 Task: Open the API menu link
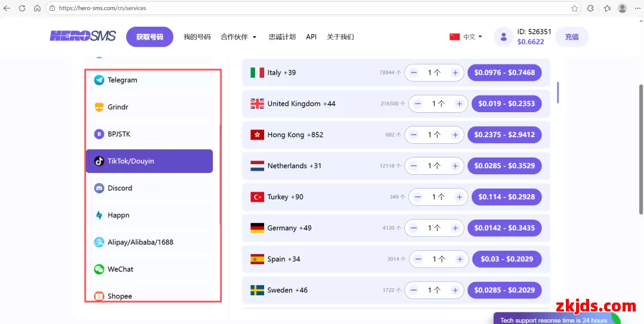point(311,37)
